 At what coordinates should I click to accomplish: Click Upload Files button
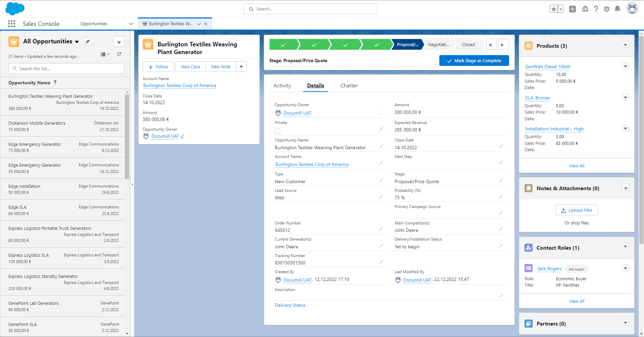pos(577,210)
